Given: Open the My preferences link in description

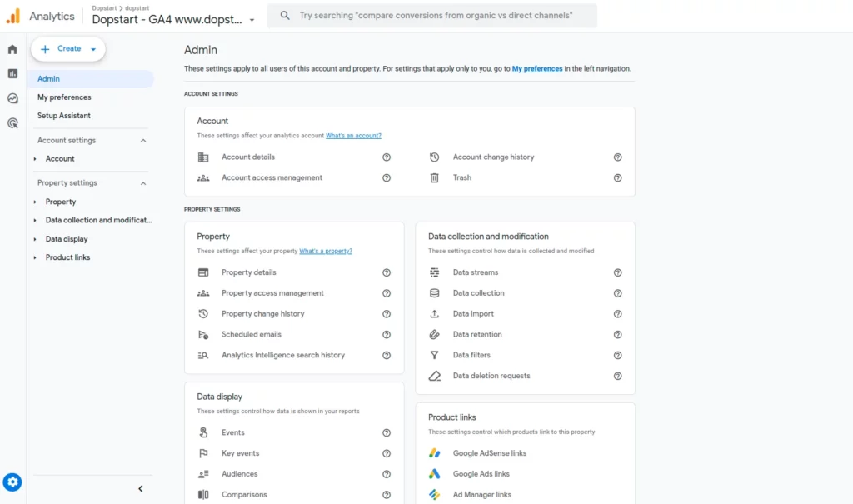Looking at the screenshot, I should click(x=537, y=68).
